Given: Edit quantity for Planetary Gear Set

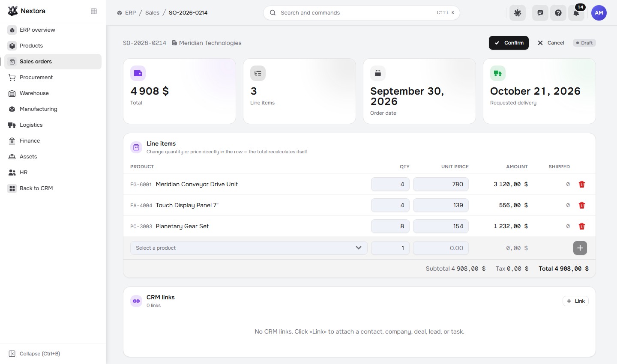Looking at the screenshot, I should click(390, 226).
